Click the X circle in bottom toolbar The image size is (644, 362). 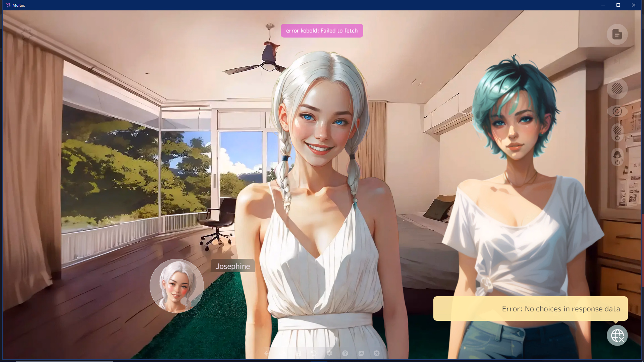click(x=377, y=353)
